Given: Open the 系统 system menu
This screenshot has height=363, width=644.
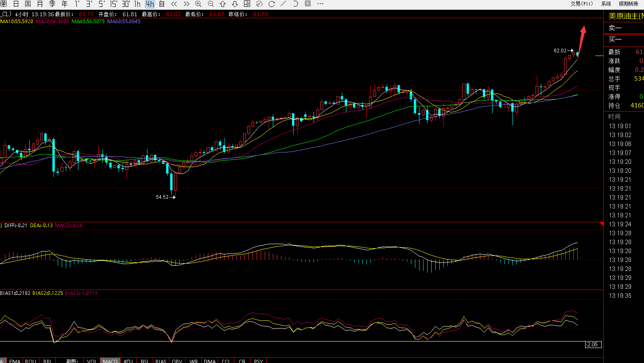Looking at the screenshot, I should tap(606, 4).
